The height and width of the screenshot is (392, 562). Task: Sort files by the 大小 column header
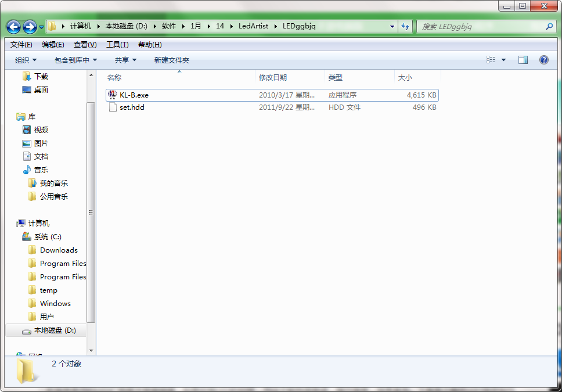[405, 77]
